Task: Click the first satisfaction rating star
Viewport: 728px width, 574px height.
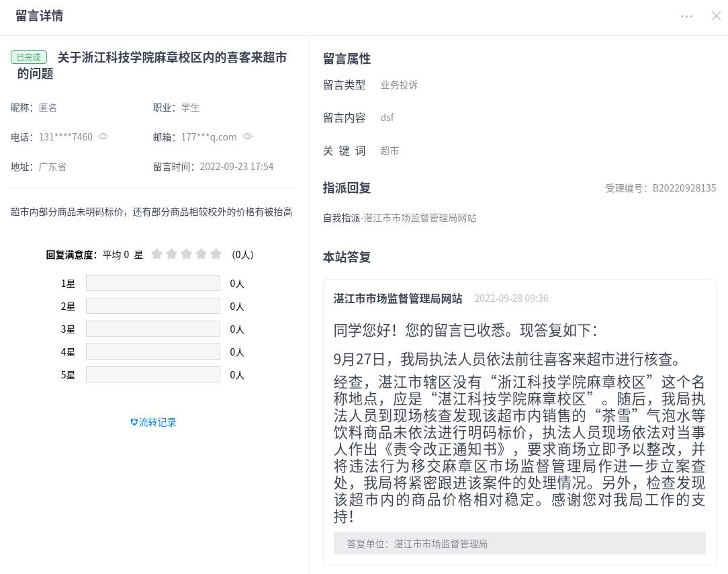Action: point(157,254)
